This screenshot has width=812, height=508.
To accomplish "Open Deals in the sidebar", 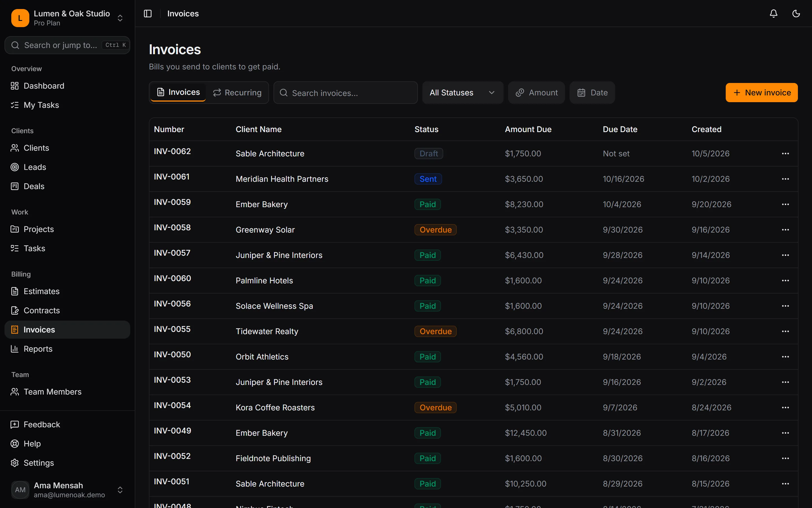I will pyautogui.click(x=67, y=186).
